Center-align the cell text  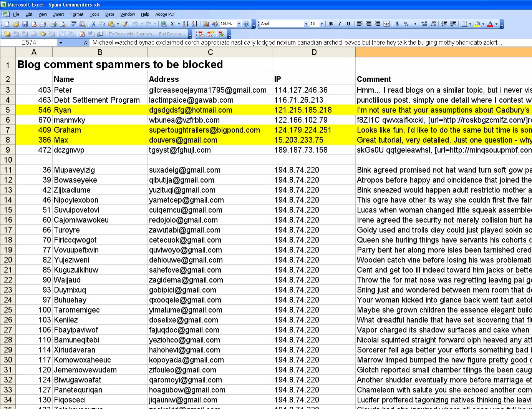pyautogui.click(x=369, y=24)
